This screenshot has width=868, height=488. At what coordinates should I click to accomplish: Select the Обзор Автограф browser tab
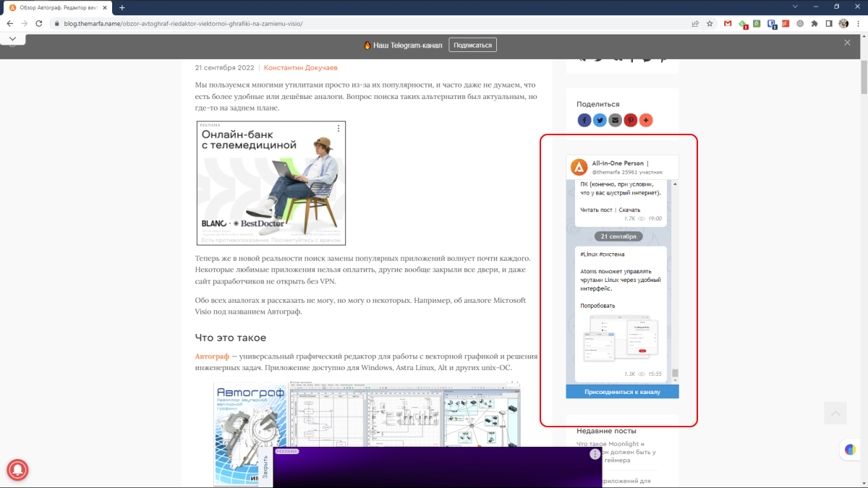tap(58, 7)
